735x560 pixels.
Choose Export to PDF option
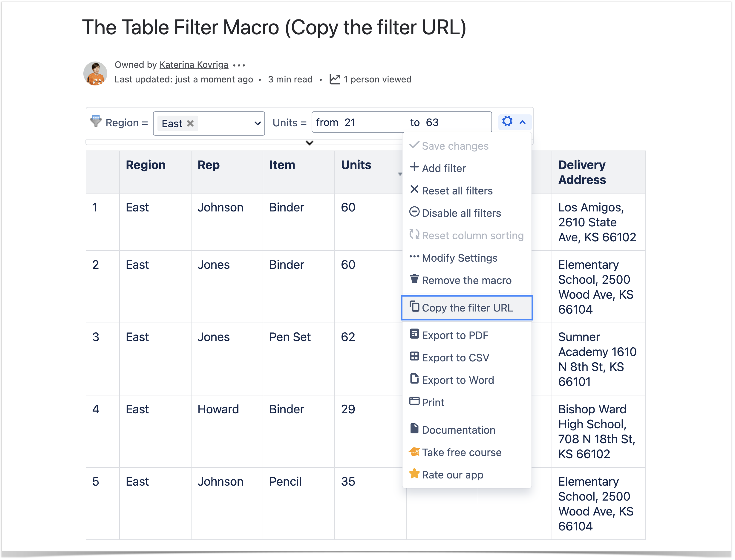[x=455, y=335]
